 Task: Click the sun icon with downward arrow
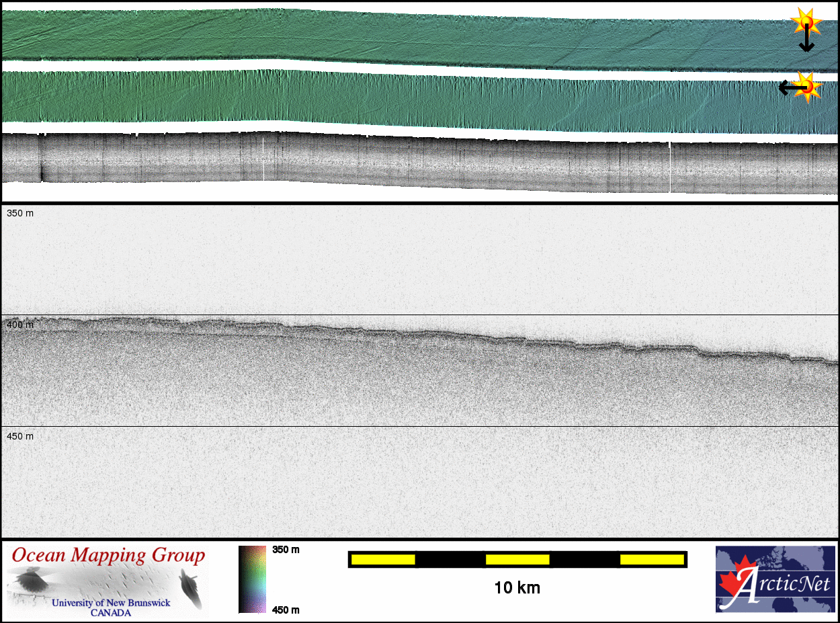tap(804, 21)
